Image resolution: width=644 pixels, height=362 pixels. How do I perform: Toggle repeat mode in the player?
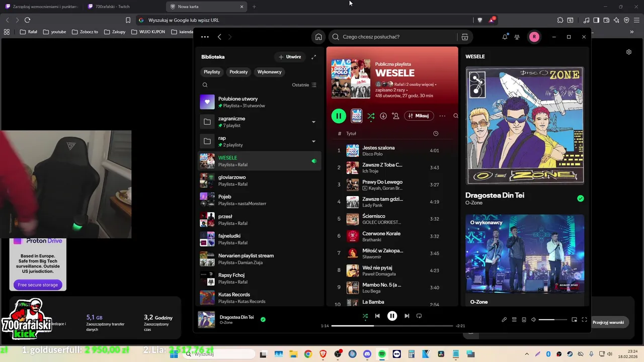(x=419, y=316)
